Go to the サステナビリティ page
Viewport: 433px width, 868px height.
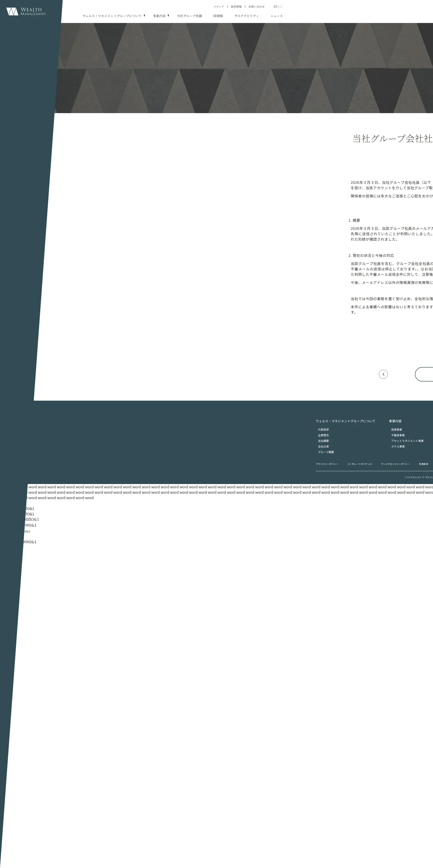pyautogui.click(x=246, y=16)
